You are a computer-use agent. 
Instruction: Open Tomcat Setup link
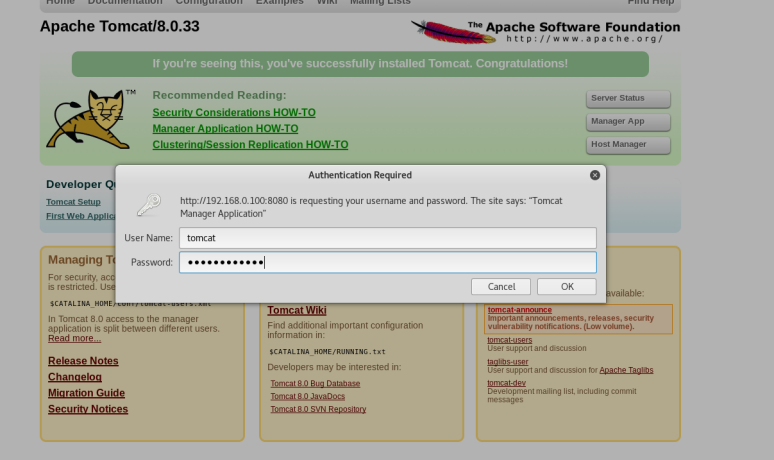(x=73, y=202)
